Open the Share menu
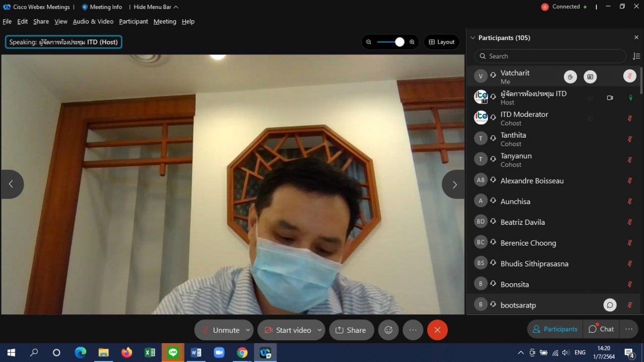This screenshot has width=644, height=362. pyautogui.click(x=41, y=21)
